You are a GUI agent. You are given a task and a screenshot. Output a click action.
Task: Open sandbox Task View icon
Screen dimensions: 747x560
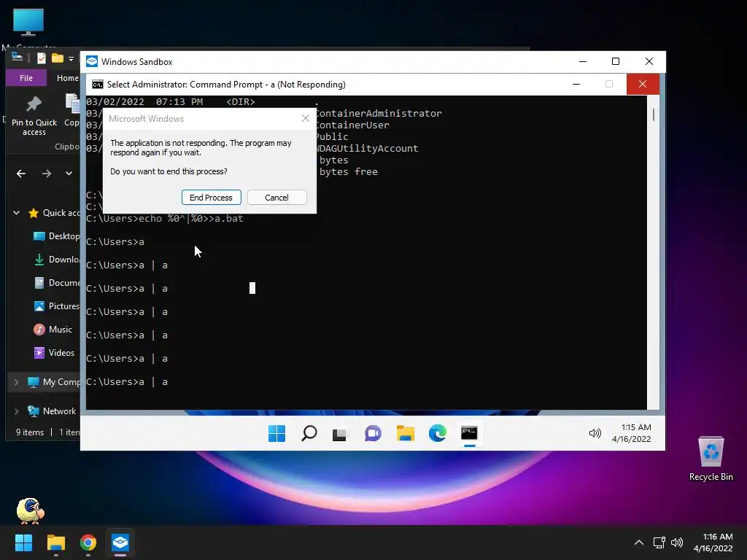340,433
